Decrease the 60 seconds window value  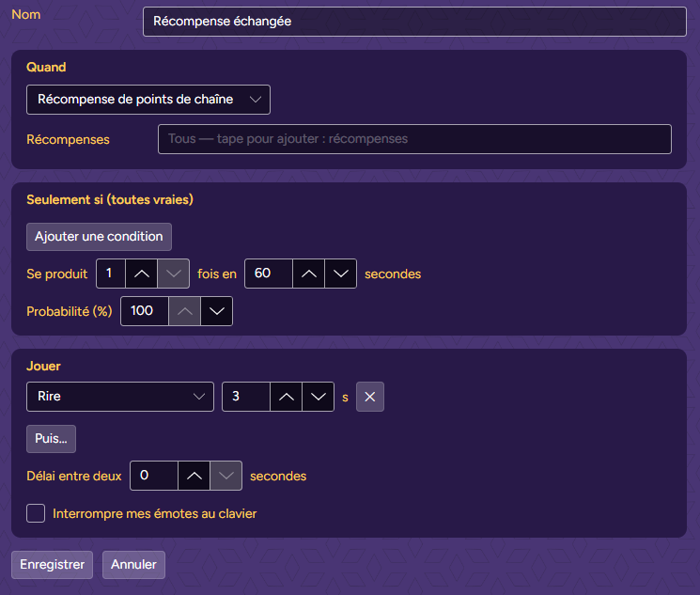341,274
